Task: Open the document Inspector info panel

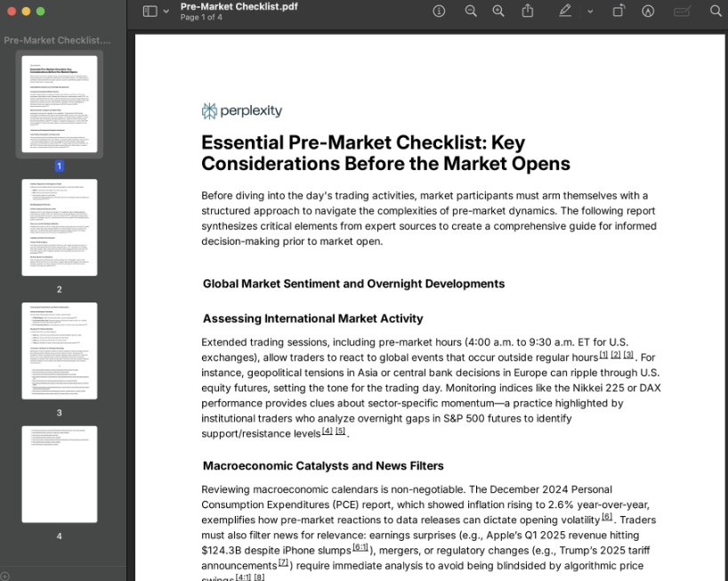Action: click(439, 11)
